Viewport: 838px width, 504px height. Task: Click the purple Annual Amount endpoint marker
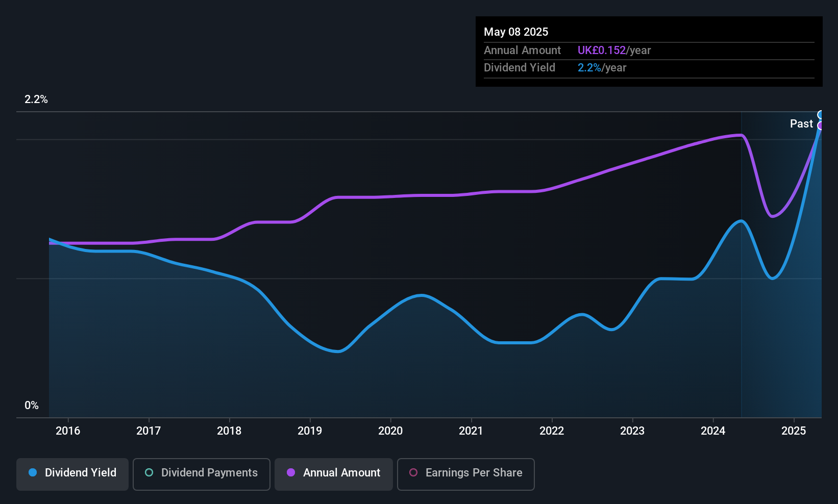click(x=821, y=125)
